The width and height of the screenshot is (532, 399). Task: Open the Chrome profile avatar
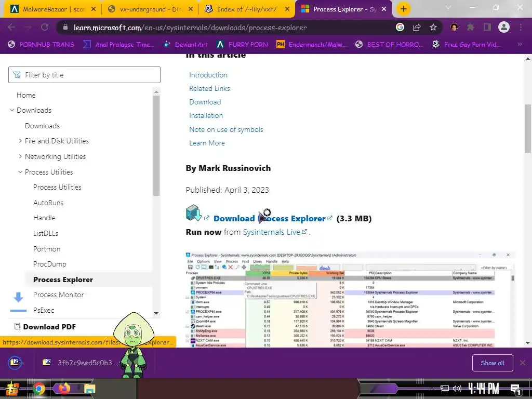point(504,27)
